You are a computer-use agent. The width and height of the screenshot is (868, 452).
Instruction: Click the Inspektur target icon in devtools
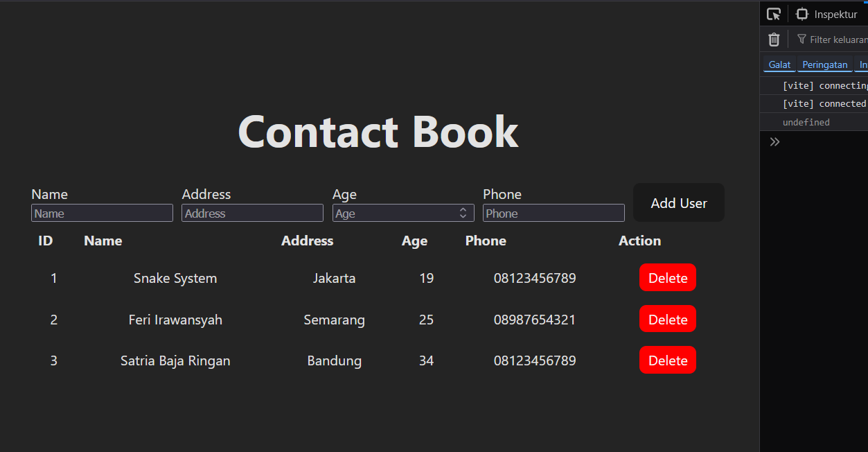[801, 13]
